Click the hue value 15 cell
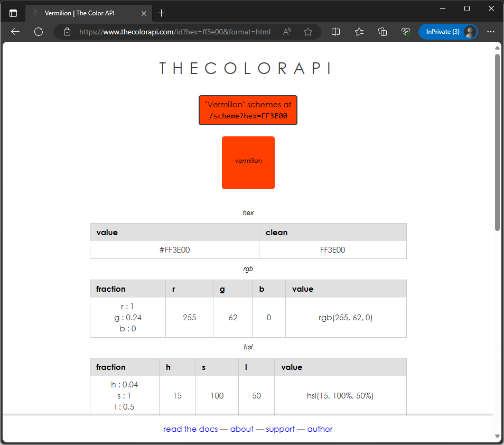 click(178, 396)
